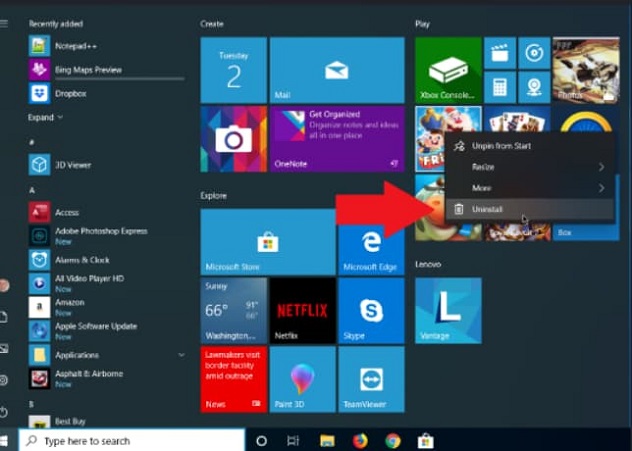Select Unpin from Start
Viewport: 632px width, 451px height.
point(530,146)
